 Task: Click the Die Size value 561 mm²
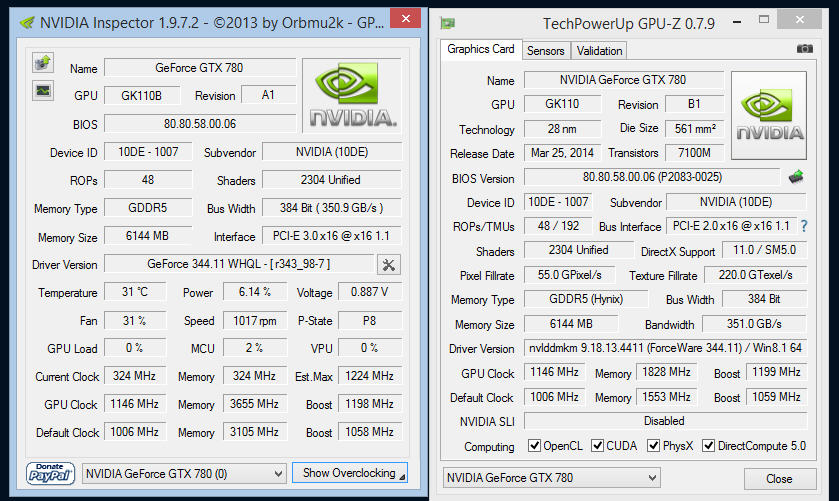click(x=695, y=128)
